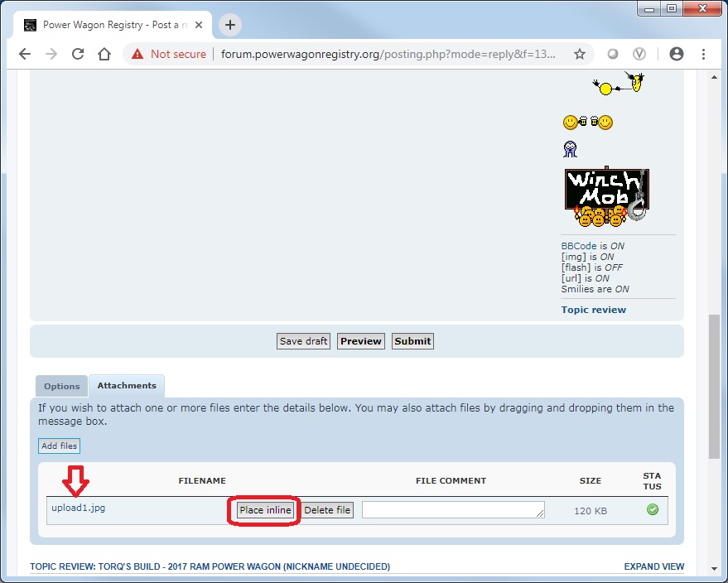
Task: Click the Save draft button
Action: 303,341
